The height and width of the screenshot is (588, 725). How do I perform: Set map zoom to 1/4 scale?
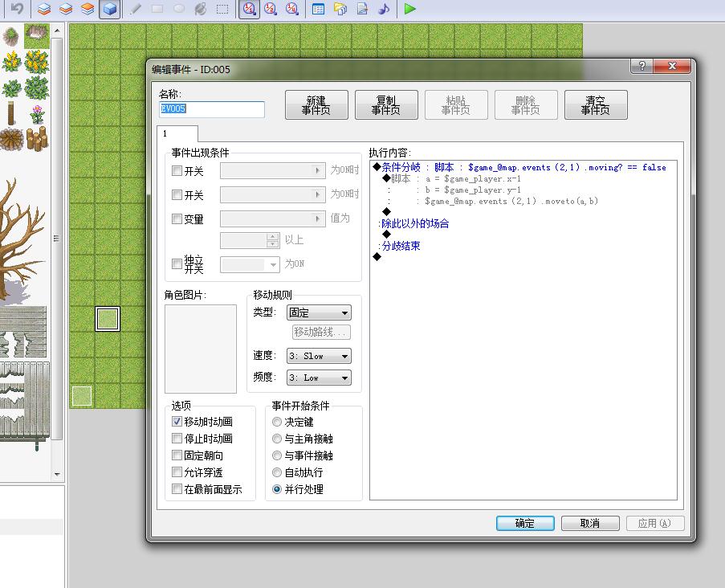[x=292, y=8]
